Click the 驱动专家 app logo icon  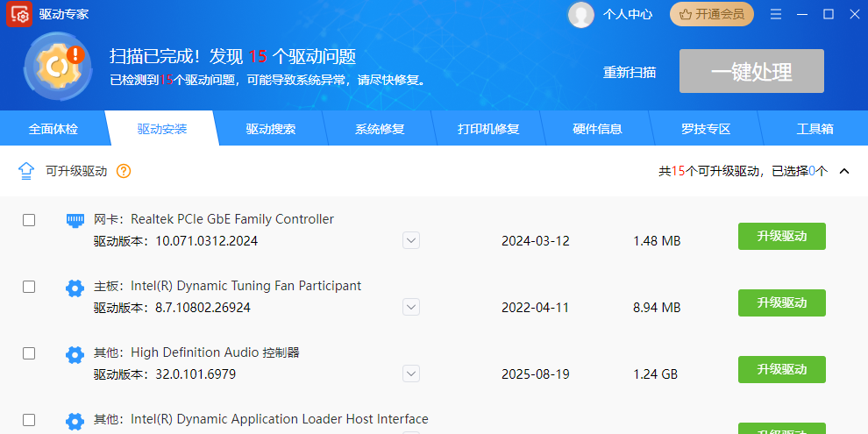point(19,14)
